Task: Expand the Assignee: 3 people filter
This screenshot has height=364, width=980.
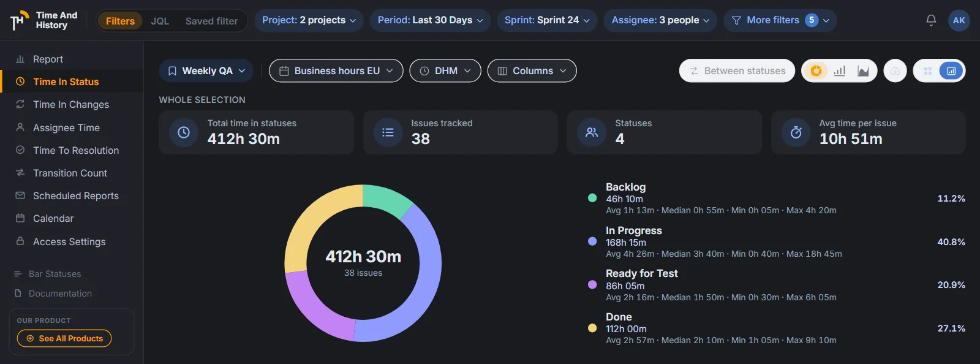Action: (x=660, y=20)
